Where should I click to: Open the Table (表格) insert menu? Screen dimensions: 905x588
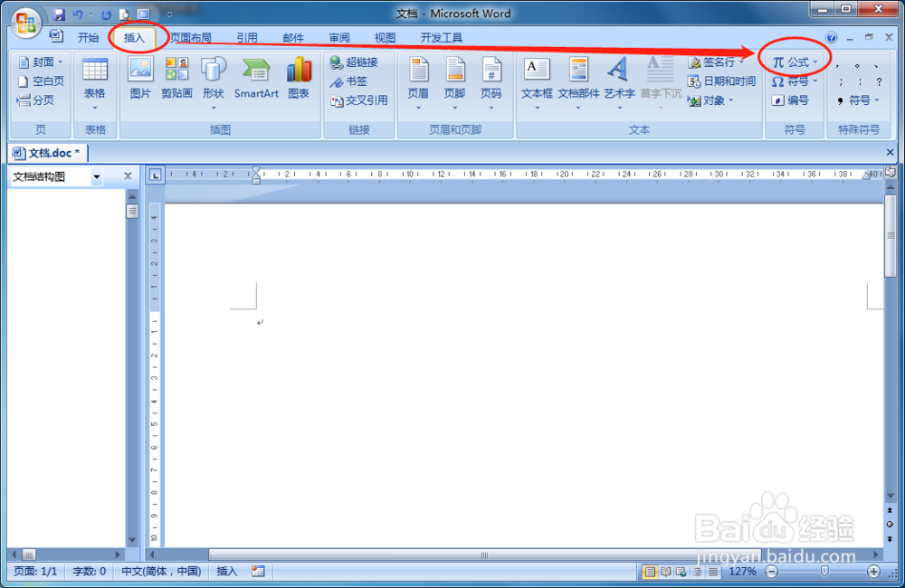pos(95,84)
